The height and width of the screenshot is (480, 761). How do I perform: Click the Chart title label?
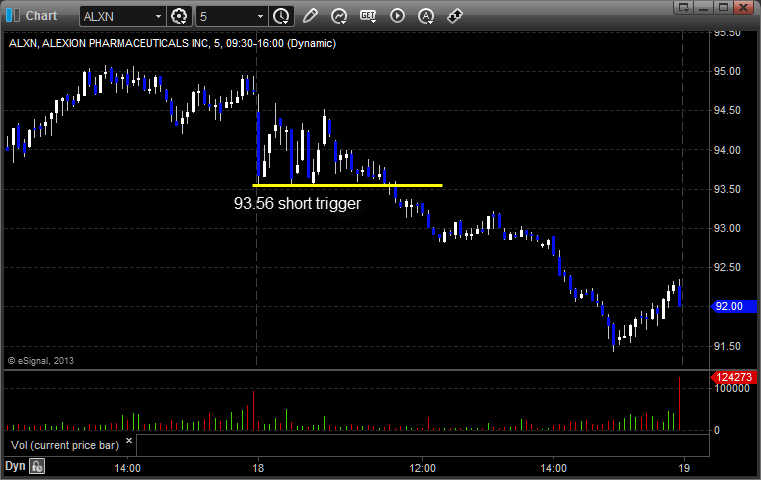pyautogui.click(x=41, y=16)
